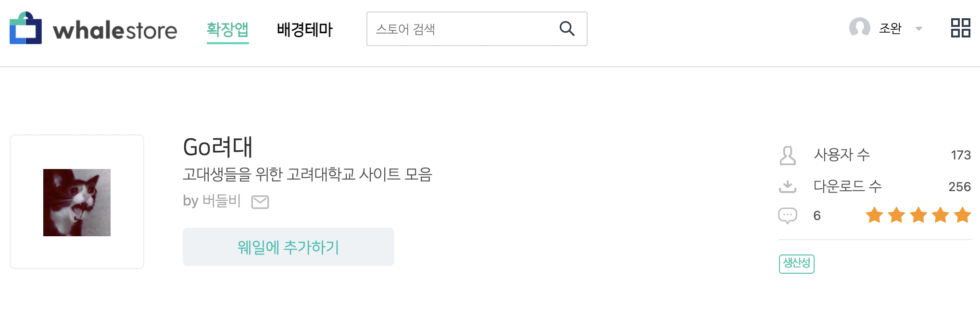The height and width of the screenshot is (315, 980).
Task: Focus the 스토어 검색 search field
Action: tap(462, 29)
